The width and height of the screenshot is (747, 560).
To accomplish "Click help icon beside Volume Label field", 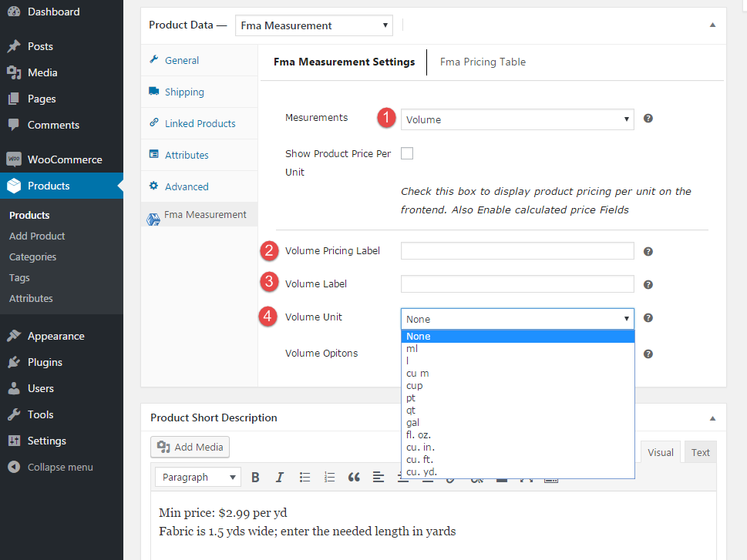I will click(x=648, y=285).
